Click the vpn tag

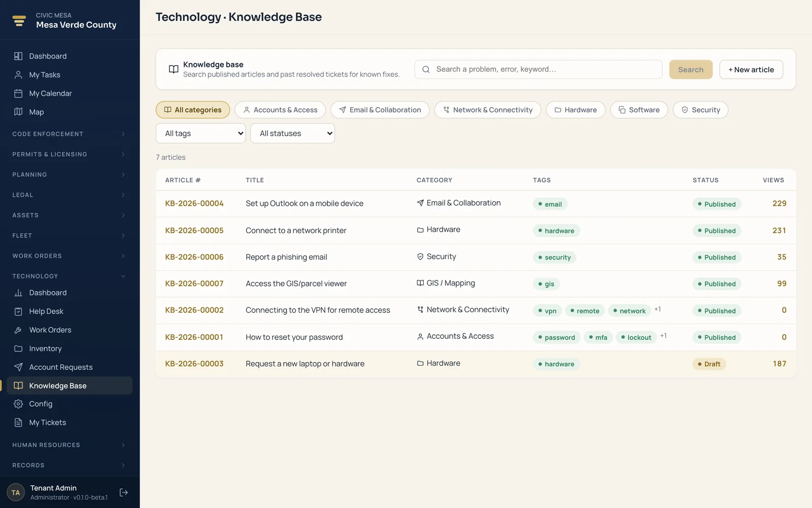[547, 311]
